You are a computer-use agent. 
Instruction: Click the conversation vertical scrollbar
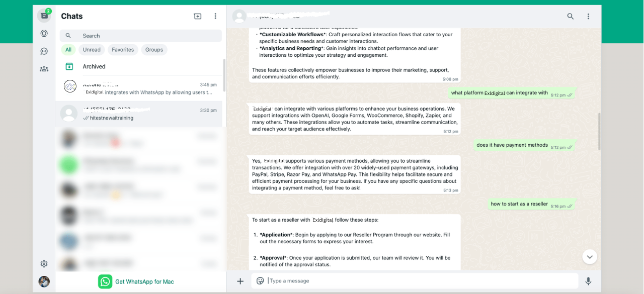(599, 131)
